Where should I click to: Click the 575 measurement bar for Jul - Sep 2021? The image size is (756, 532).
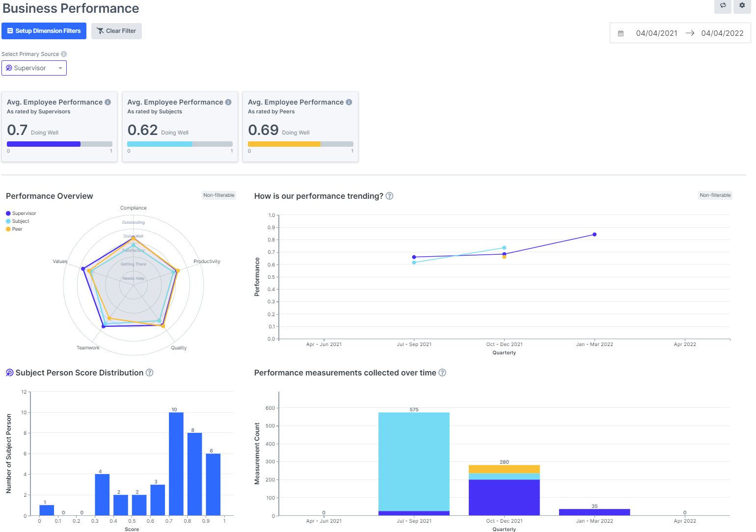tap(414, 464)
